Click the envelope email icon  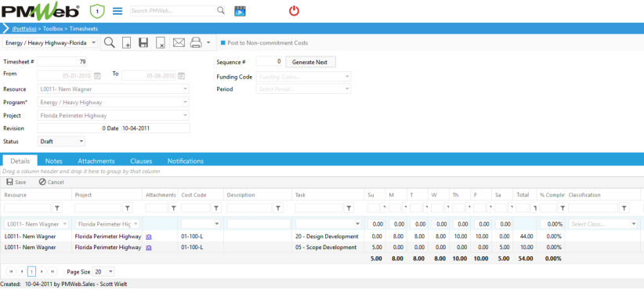(x=179, y=43)
